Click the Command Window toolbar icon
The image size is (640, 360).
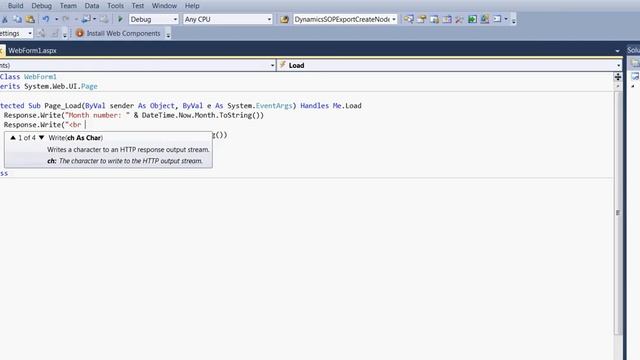[485, 19]
